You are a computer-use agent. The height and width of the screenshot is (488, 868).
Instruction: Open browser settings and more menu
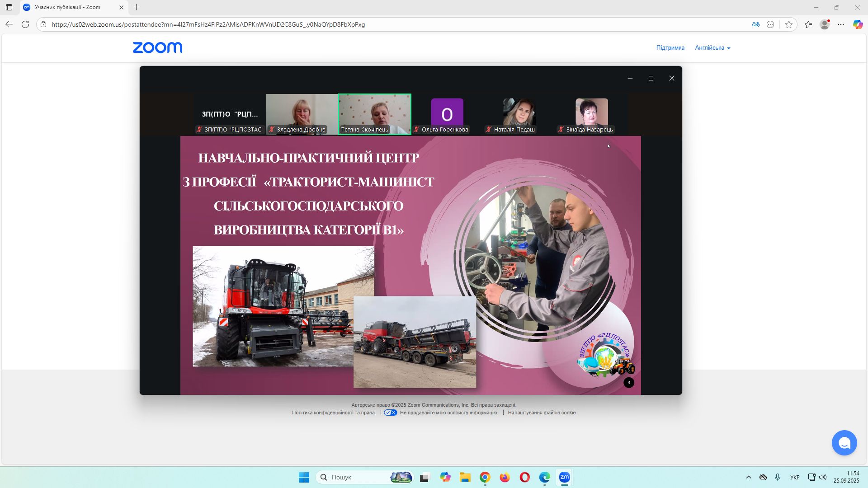(x=841, y=24)
